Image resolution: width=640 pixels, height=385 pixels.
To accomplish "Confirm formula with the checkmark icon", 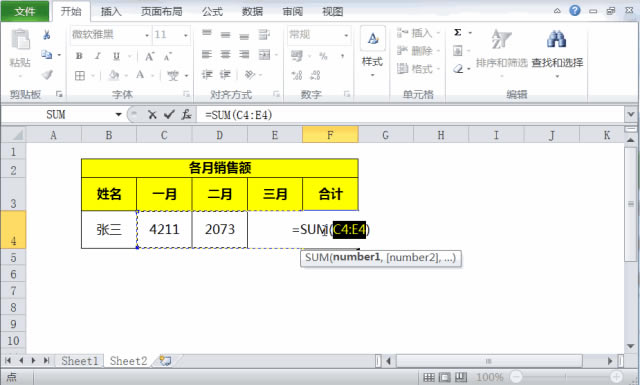I will click(169, 115).
